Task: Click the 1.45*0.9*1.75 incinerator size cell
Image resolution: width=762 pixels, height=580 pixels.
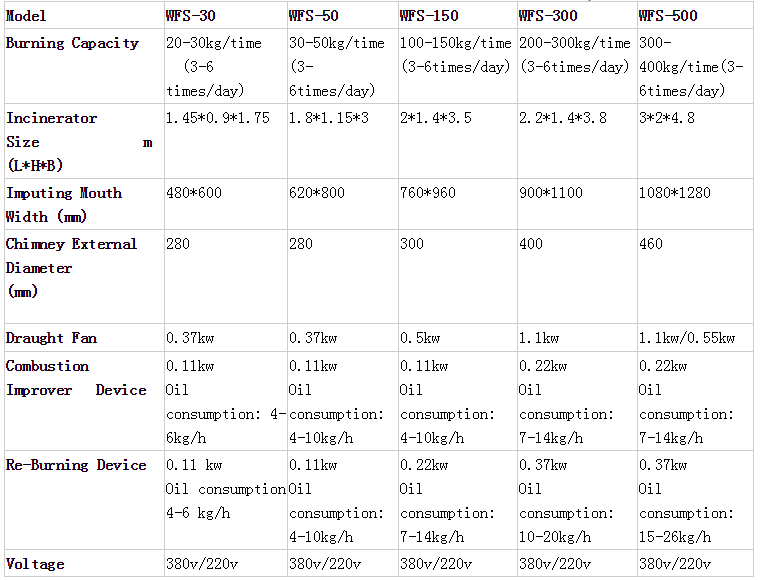Action: [218, 118]
